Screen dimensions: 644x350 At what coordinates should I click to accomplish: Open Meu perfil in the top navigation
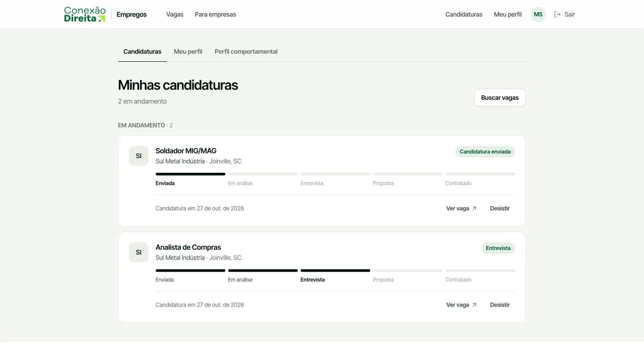pyautogui.click(x=508, y=14)
